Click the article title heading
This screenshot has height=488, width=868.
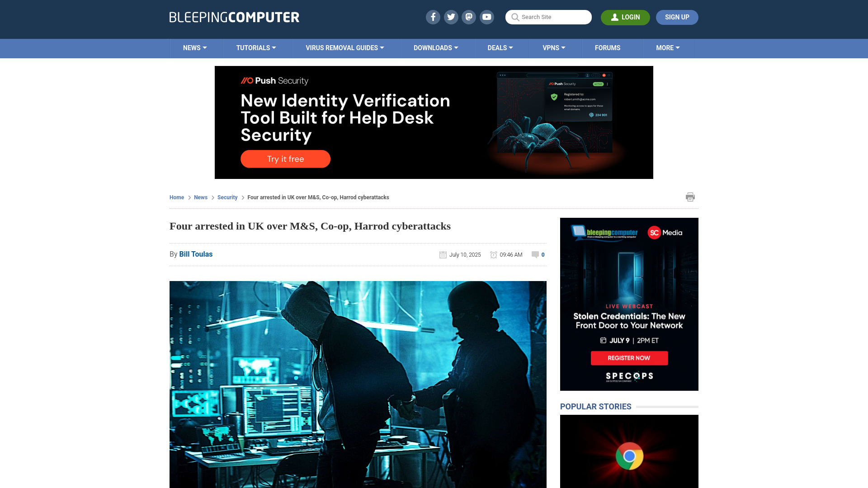[310, 226]
